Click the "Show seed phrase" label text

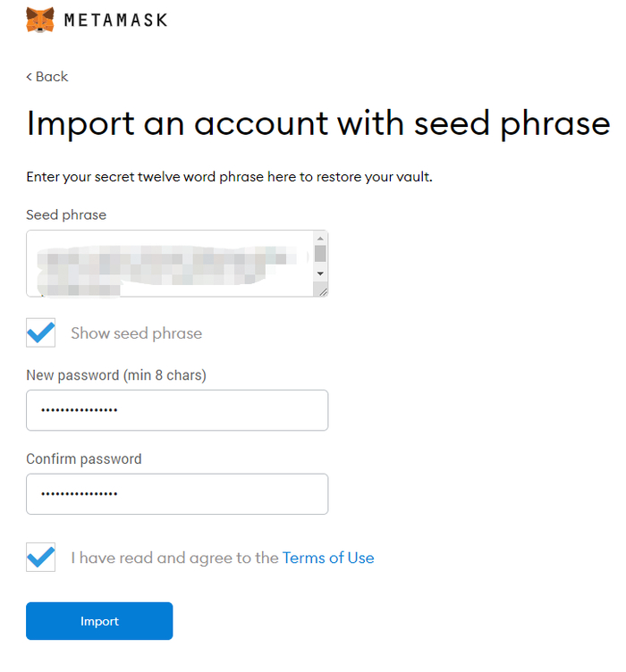(136, 333)
